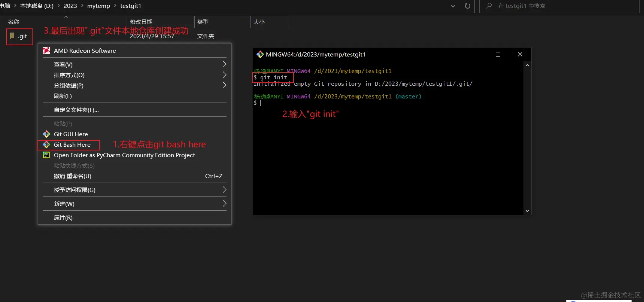Sort by the 类型 column header

(203, 22)
